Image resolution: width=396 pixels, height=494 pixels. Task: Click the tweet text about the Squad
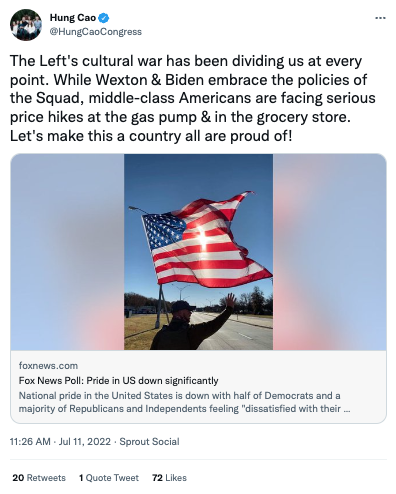coord(193,98)
